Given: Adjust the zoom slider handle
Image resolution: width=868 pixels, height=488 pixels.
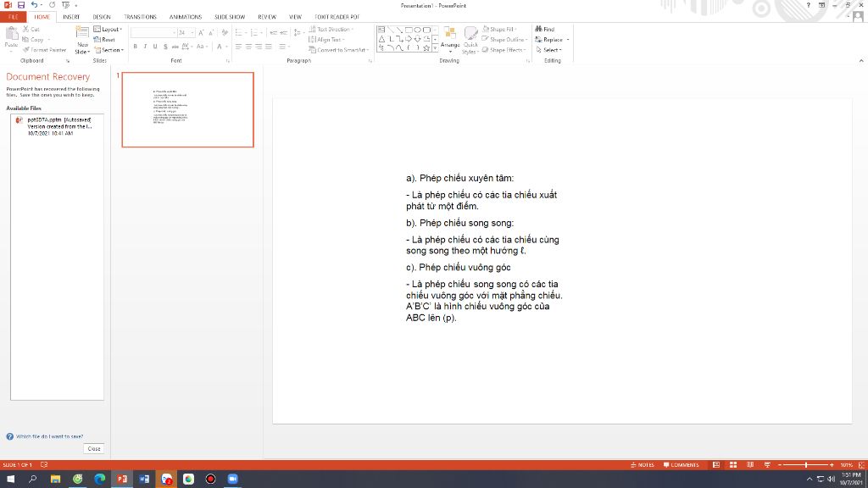Looking at the screenshot, I should pos(806,465).
